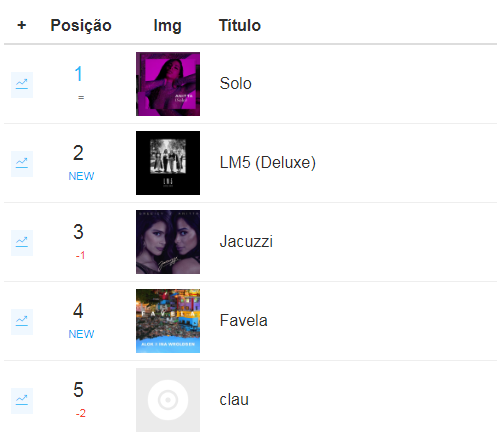The height and width of the screenshot is (439, 497).
Task: Select the Título column header
Action: [240, 25]
